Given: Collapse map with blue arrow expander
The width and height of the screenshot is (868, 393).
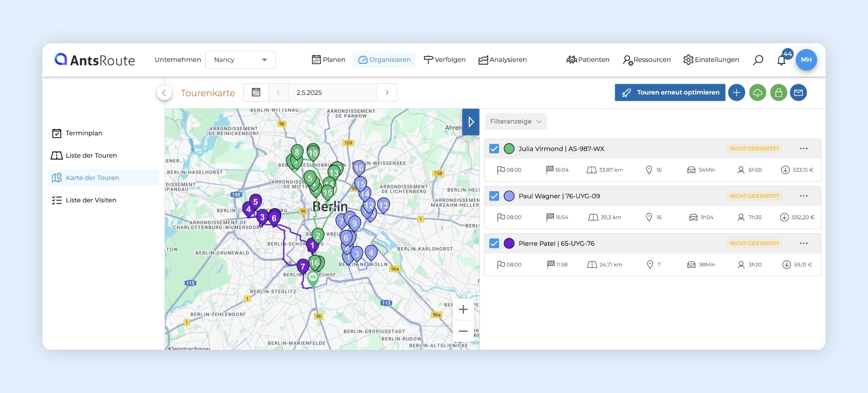Looking at the screenshot, I should pyautogui.click(x=471, y=122).
